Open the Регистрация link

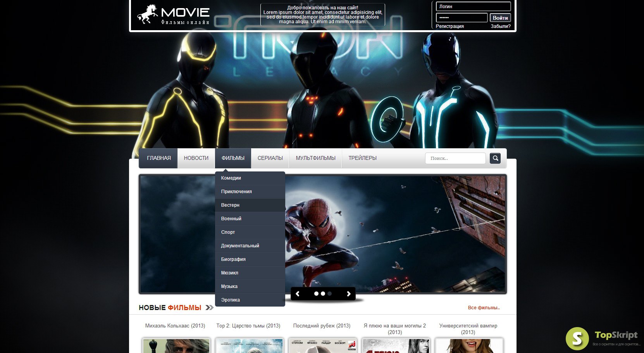point(449,26)
